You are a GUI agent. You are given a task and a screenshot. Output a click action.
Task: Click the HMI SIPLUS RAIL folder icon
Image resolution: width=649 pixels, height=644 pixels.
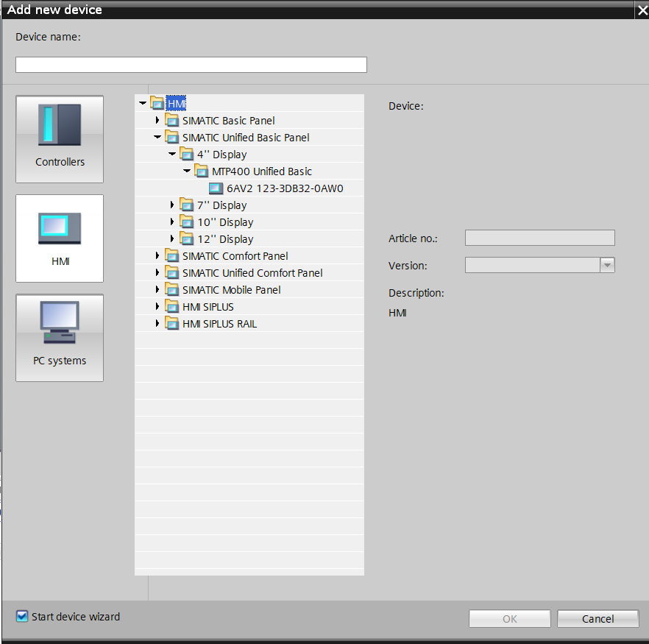coord(171,324)
